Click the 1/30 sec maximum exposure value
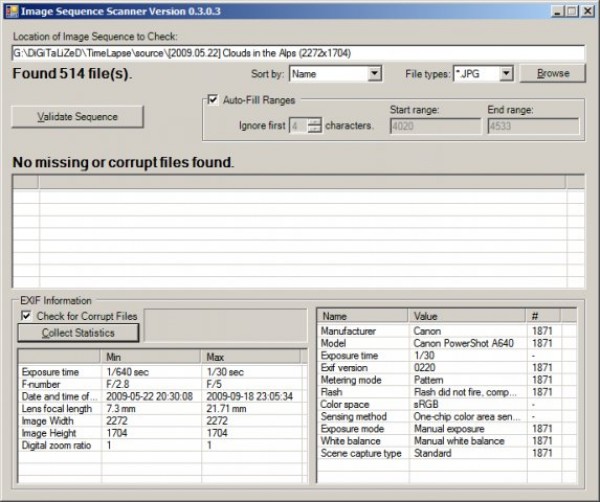600x502 pixels. coord(225,372)
